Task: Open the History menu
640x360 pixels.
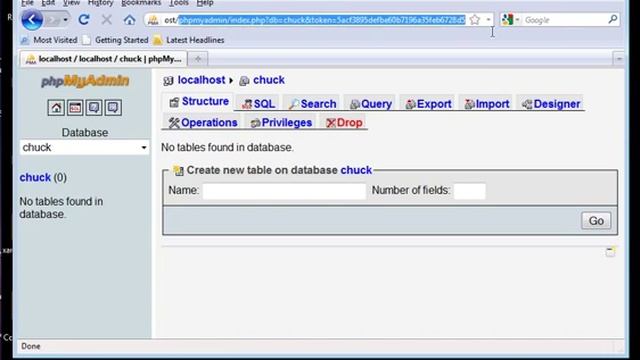Action: [100, 3]
